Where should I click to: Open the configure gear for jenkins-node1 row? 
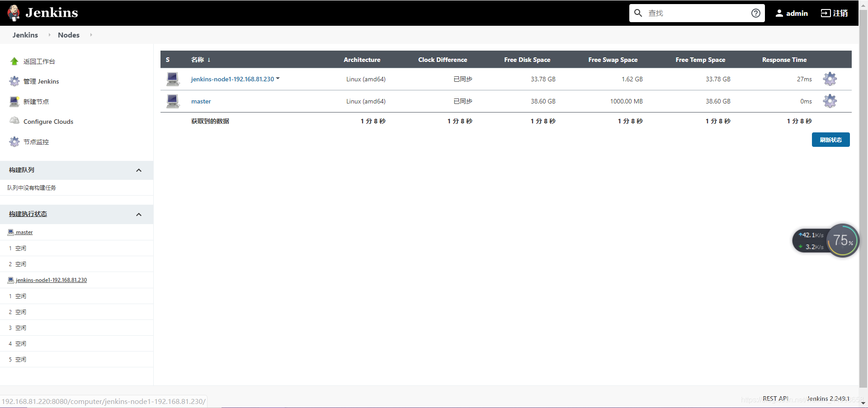point(830,79)
